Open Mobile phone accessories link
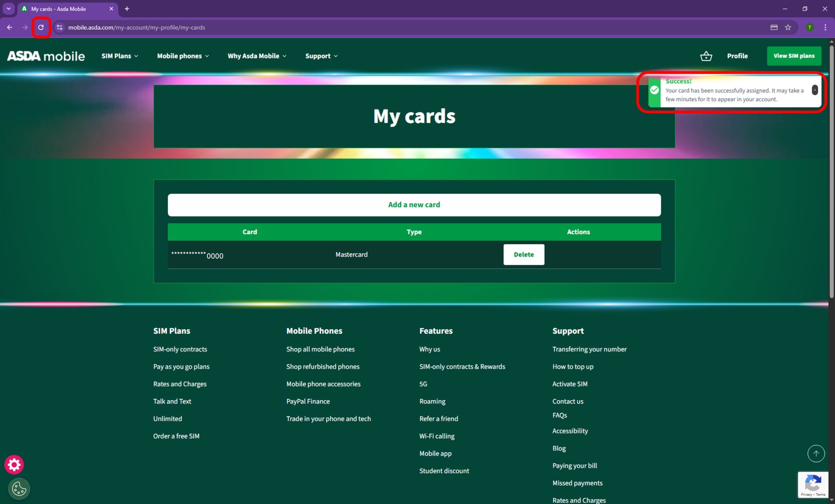Screen dimensions: 835x504 click(323, 384)
